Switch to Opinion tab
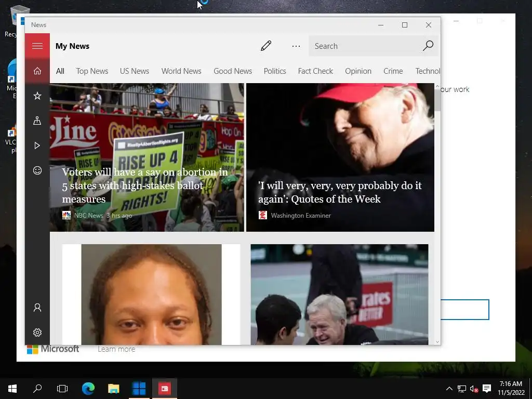 click(358, 71)
